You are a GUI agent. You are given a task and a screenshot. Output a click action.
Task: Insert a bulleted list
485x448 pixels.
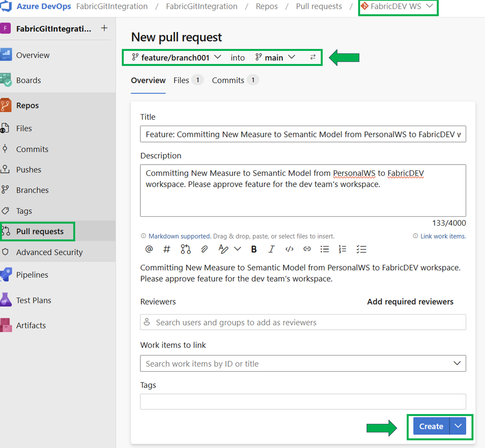pyautogui.click(x=325, y=249)
